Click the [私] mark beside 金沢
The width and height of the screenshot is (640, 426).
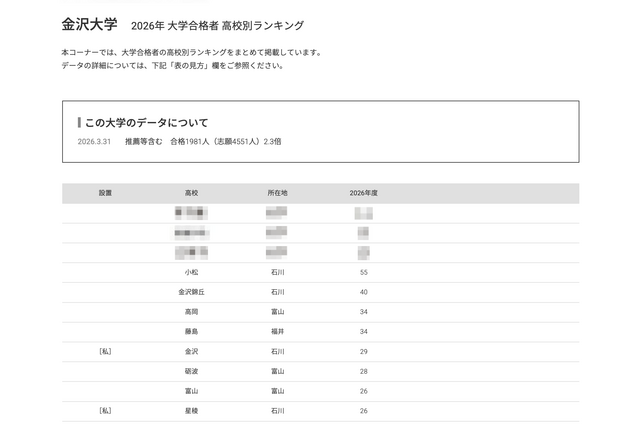click(x=105, y=351)
